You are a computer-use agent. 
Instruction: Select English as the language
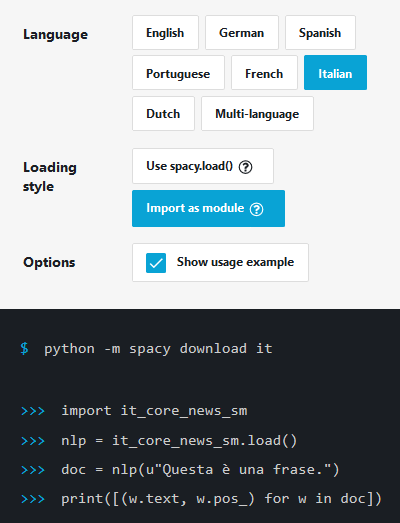click(165, 33)
